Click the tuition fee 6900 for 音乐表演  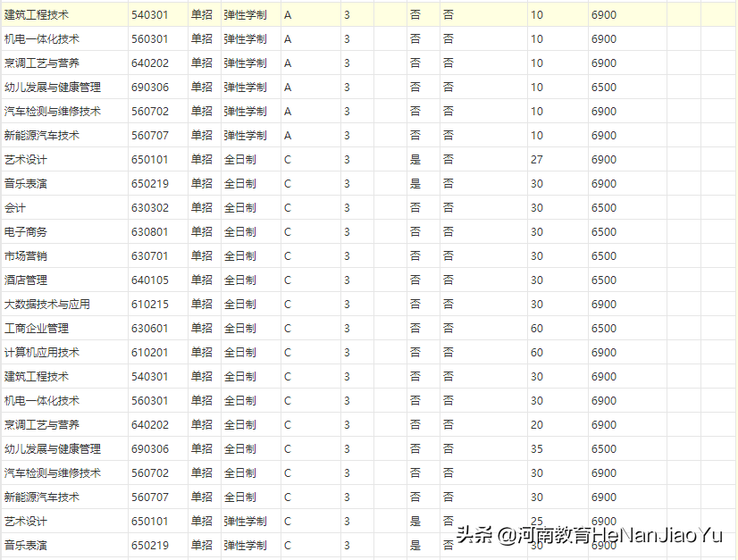(604, 183)
